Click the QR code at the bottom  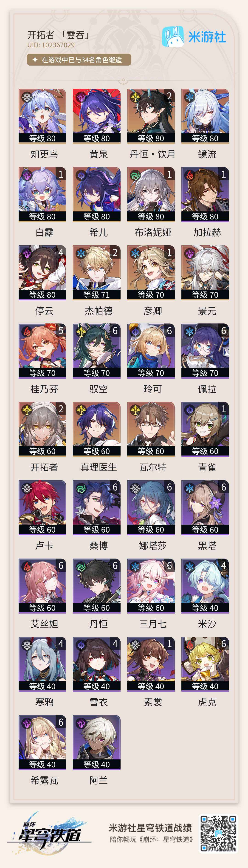pos(218,834)
